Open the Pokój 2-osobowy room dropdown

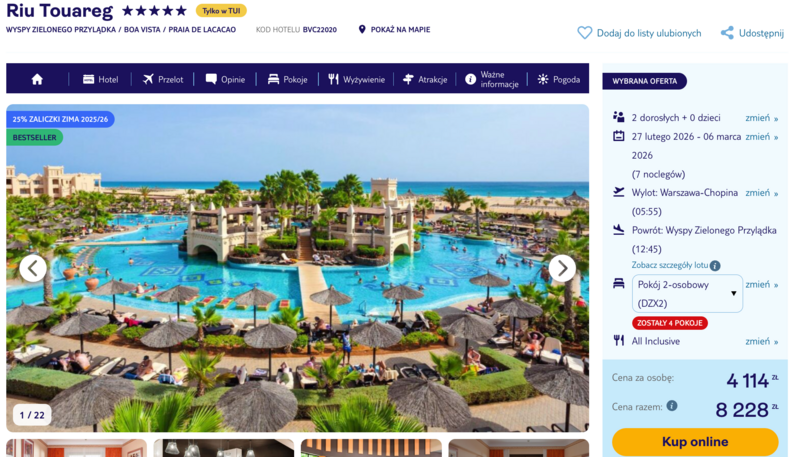tap(687, 294)
